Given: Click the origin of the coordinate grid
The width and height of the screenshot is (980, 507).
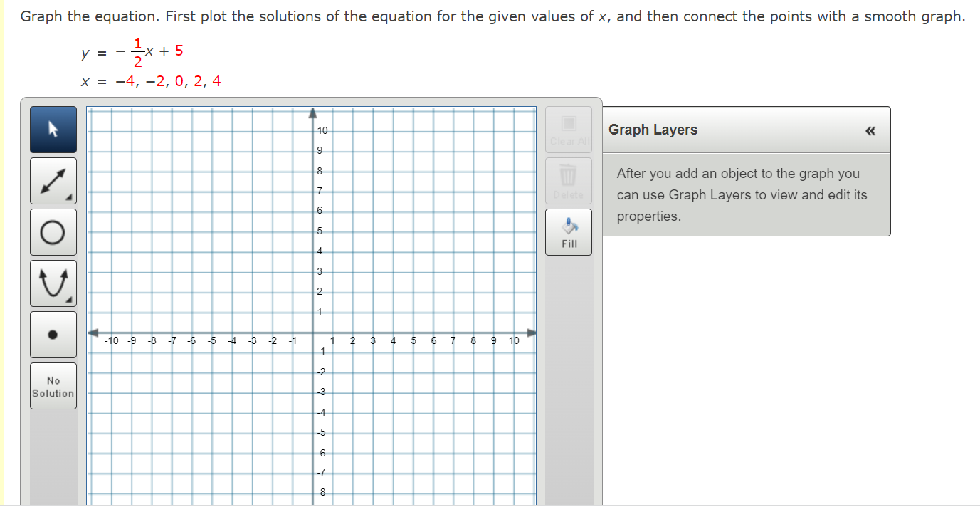Looking at the screenshot, I should coord(312,331).
